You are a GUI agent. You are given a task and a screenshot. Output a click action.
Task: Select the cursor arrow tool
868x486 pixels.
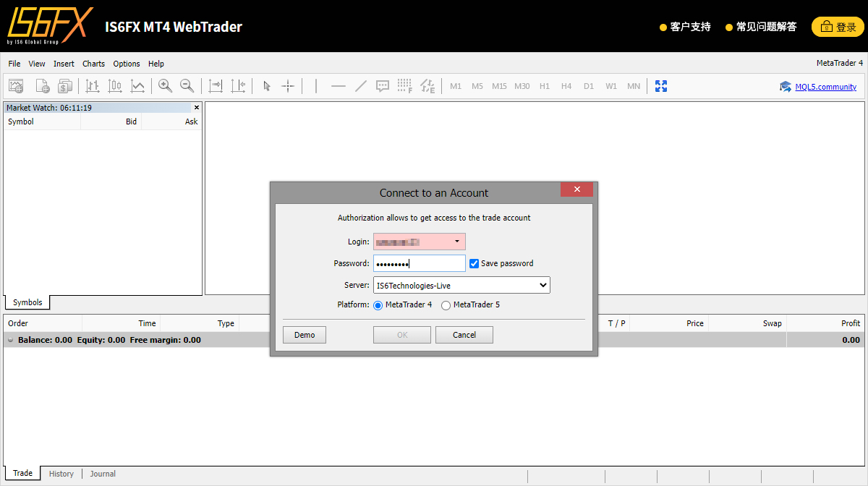tap(266, 86)
